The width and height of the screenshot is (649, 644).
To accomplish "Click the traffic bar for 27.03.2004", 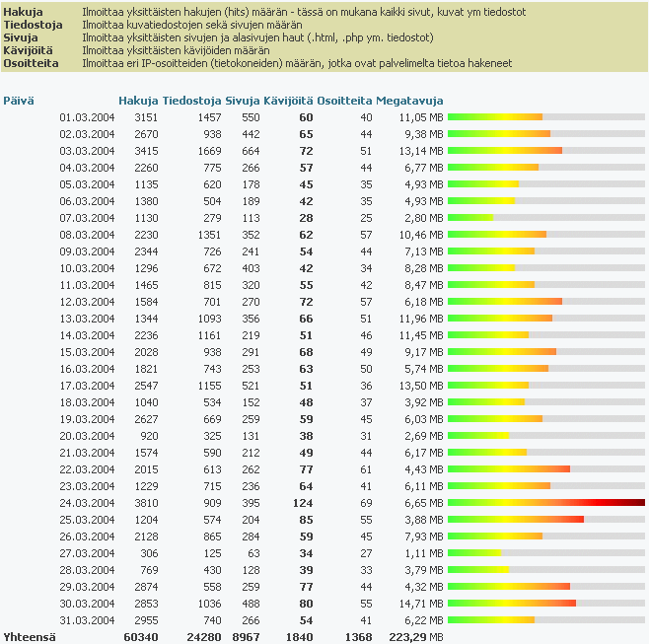I will pyautogui.click(x=474, y=552).
